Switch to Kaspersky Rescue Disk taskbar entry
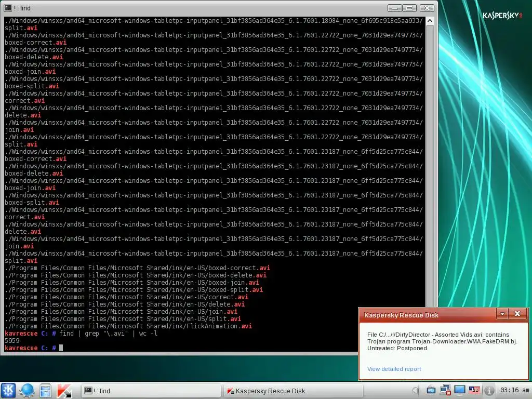This screenshot has width=532, height=399. click(294, 391)
